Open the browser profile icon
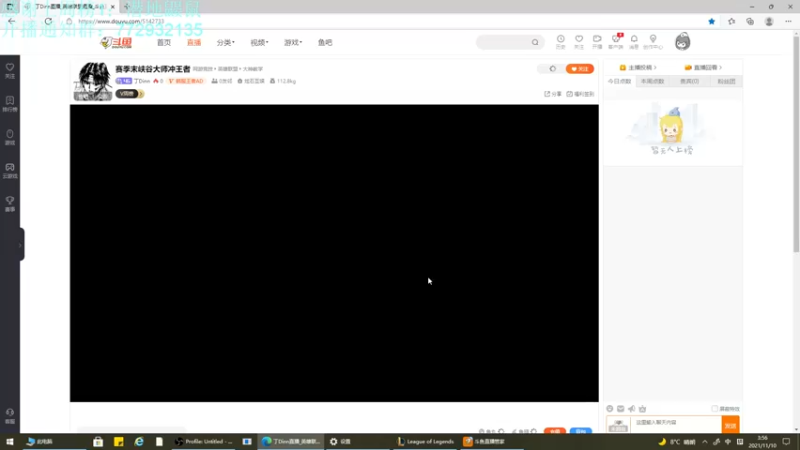800x450 pixels. (769, 21)
